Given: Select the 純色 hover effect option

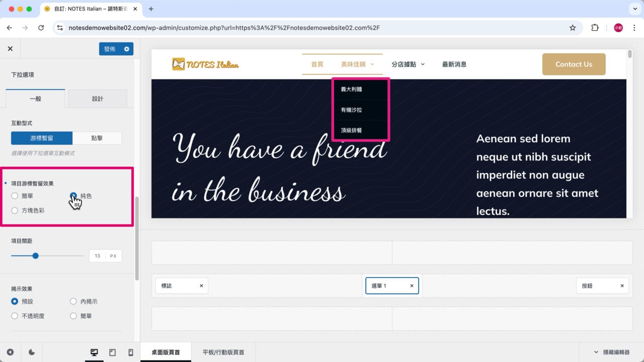Looking at the screenshot, I should (x=73, y=196).
